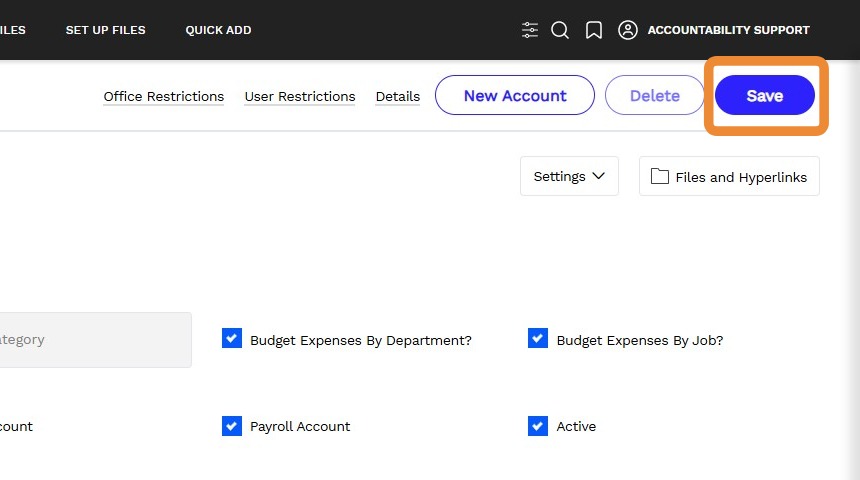
Task: Open Accountability Support account menu
Action: pos(728,30)
